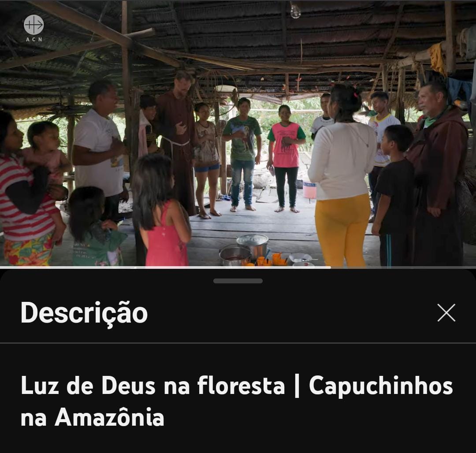Tap the video frame center to show controls
476x453 pixels.
click(x=238, y=133)
